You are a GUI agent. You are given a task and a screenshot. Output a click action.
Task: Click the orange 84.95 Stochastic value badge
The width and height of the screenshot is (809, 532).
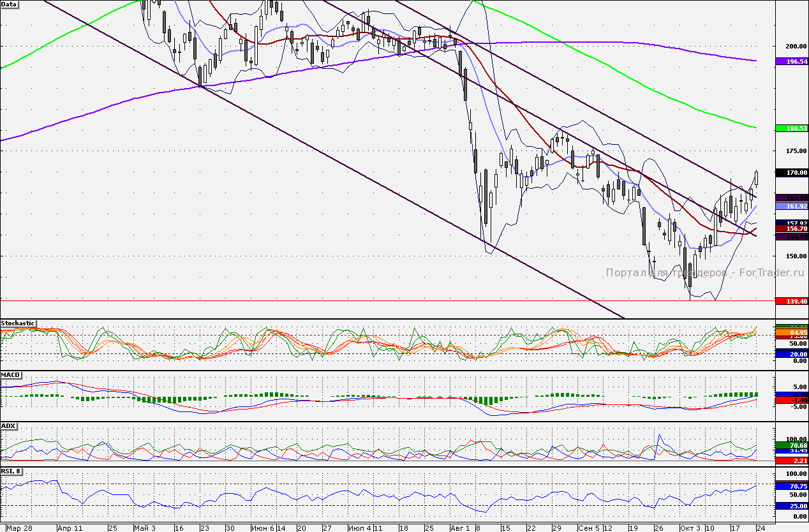788,332
